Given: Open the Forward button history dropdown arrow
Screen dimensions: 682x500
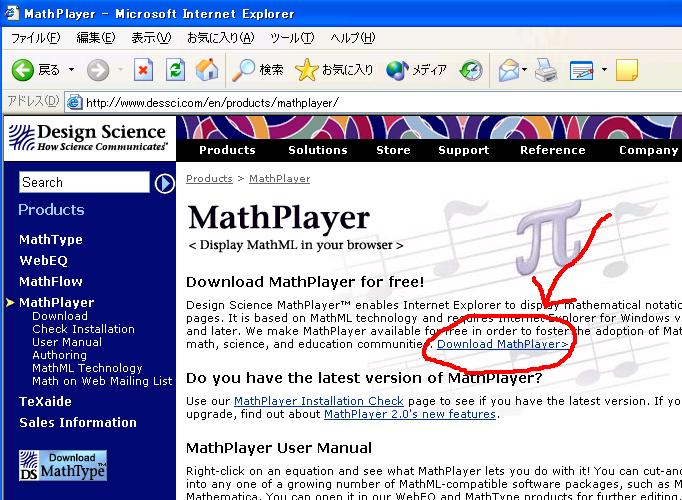Looking at the screenshot, I should tap(120, 70).
